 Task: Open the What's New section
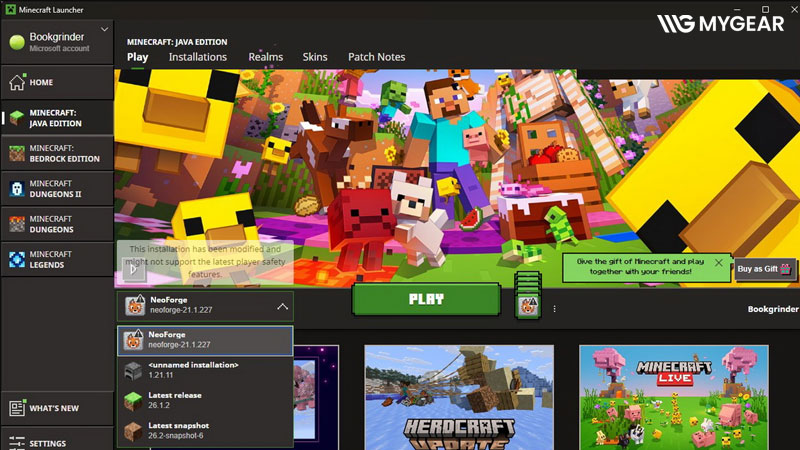pos(57,408)
